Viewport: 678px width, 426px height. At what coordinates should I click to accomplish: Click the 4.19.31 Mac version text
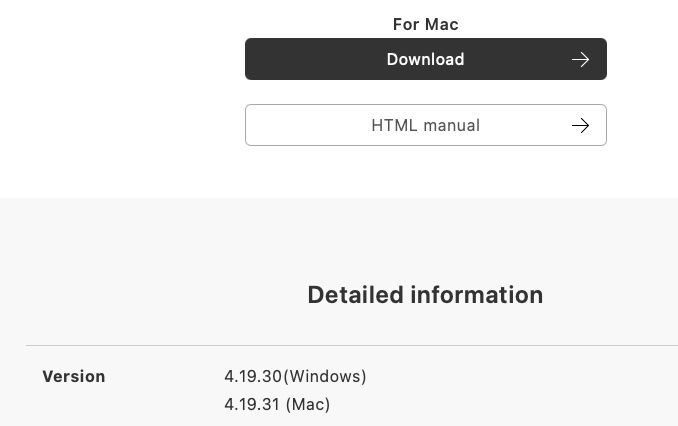coord(277,405)
